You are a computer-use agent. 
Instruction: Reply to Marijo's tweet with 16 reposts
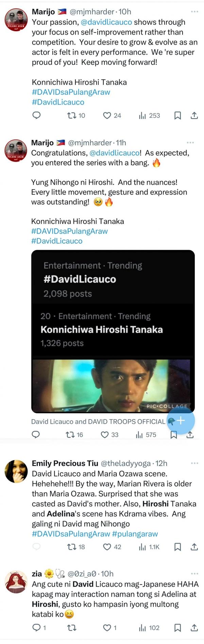click(36, 435)
